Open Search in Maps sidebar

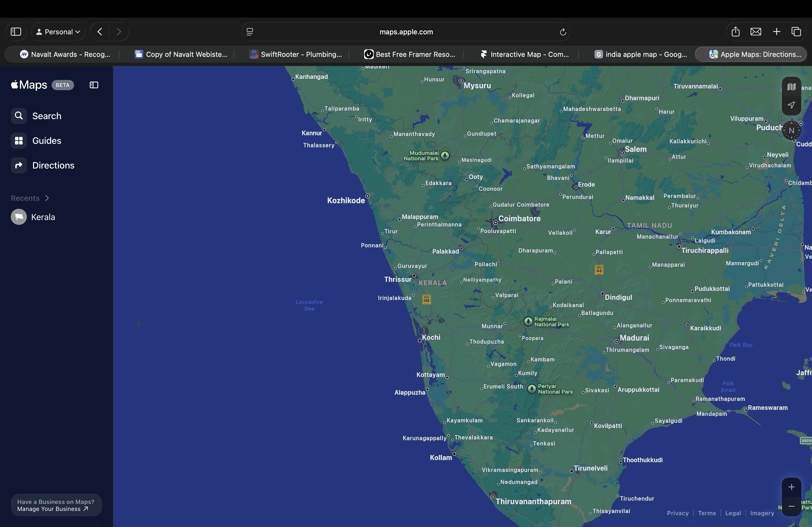46,116
